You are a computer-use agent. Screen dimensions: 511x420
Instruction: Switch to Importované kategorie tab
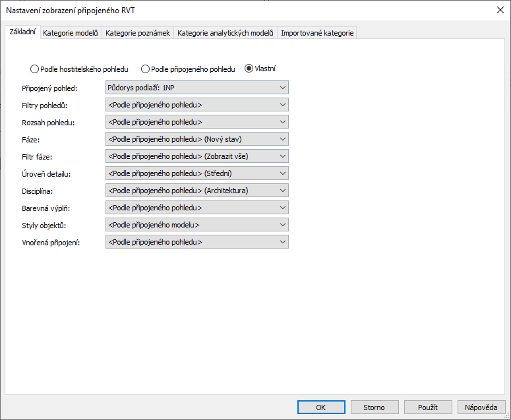317,33
